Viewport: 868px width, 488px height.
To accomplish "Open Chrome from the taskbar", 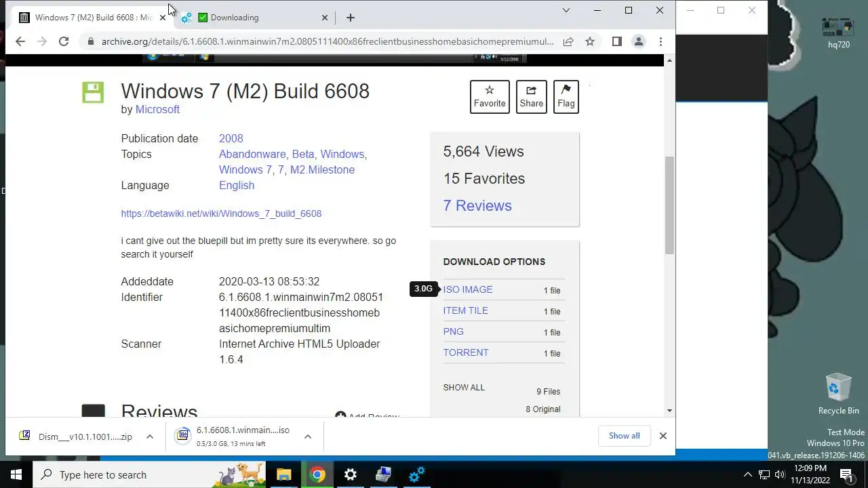I will 317,474.
